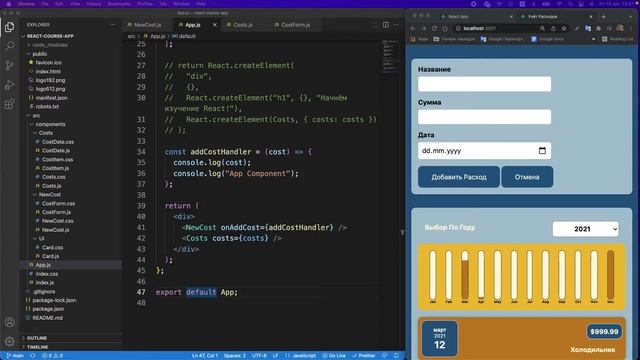640x360 pixels.
Task: Open the Extensions view
Action: tap(9, 104)
